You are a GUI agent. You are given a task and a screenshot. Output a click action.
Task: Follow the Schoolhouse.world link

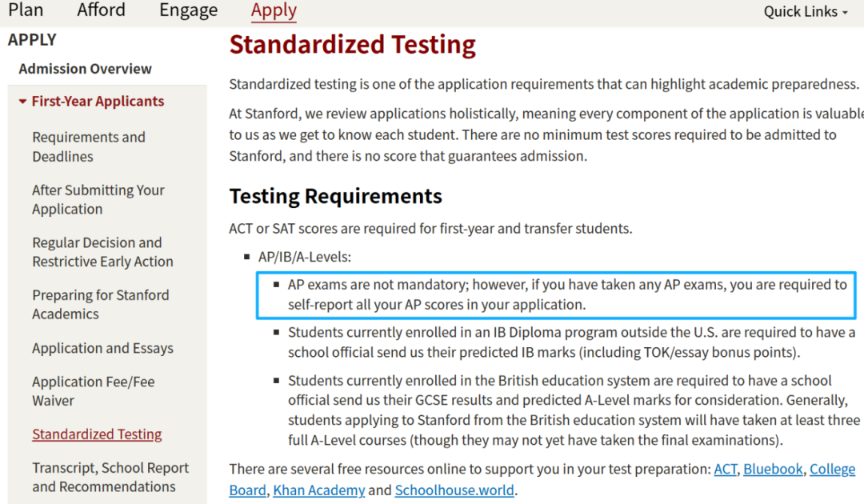point(454,490)
